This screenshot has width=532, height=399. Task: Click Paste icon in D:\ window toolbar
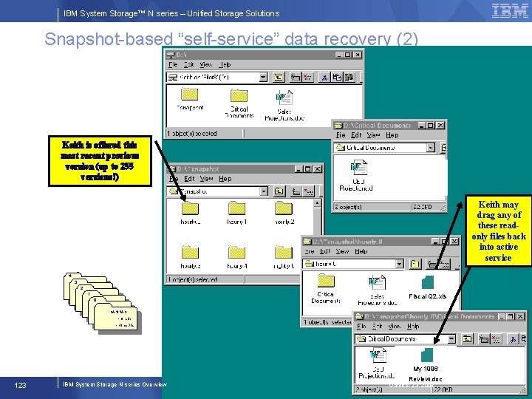[x=349, y=78]
